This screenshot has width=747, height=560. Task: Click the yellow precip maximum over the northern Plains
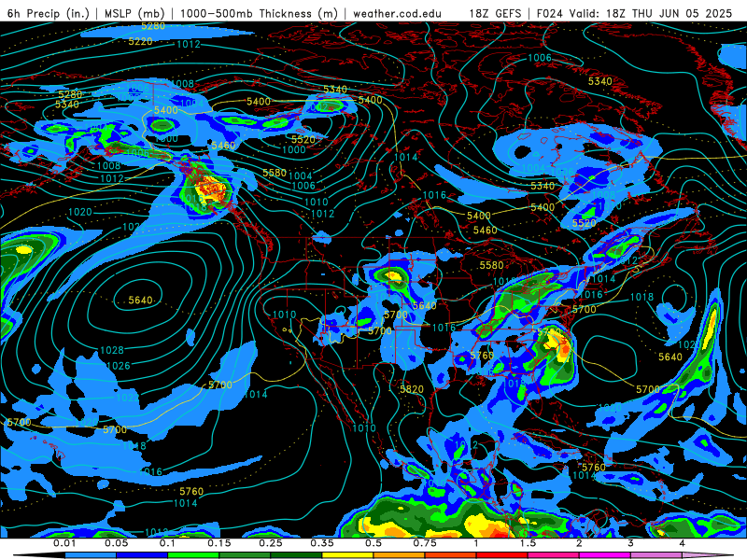click(392, 275)
